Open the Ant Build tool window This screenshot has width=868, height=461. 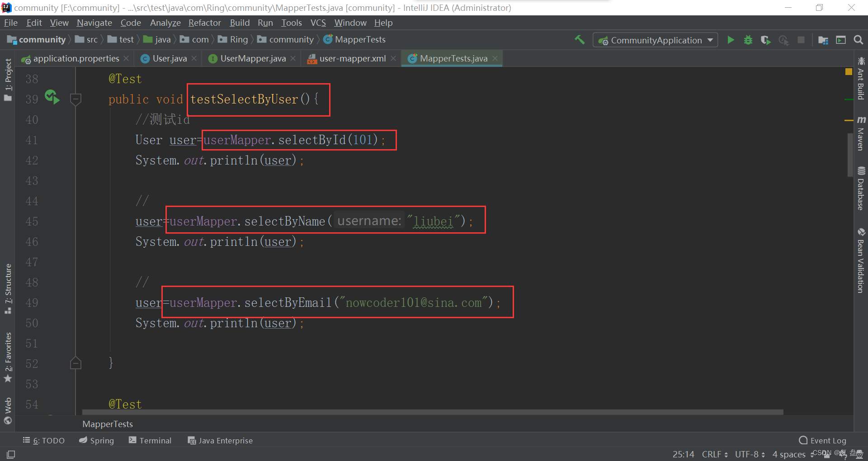click(x=861, y=78)
